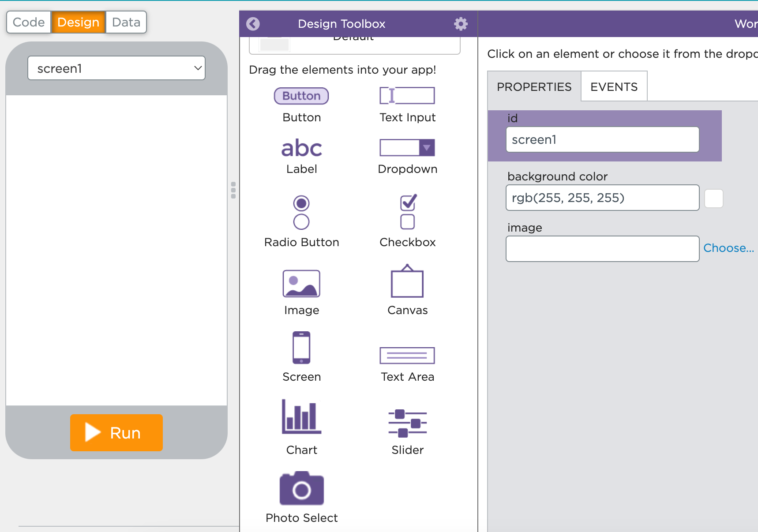Select the Checkbox element
Viewport: 758px width, 532px height.
407,213
